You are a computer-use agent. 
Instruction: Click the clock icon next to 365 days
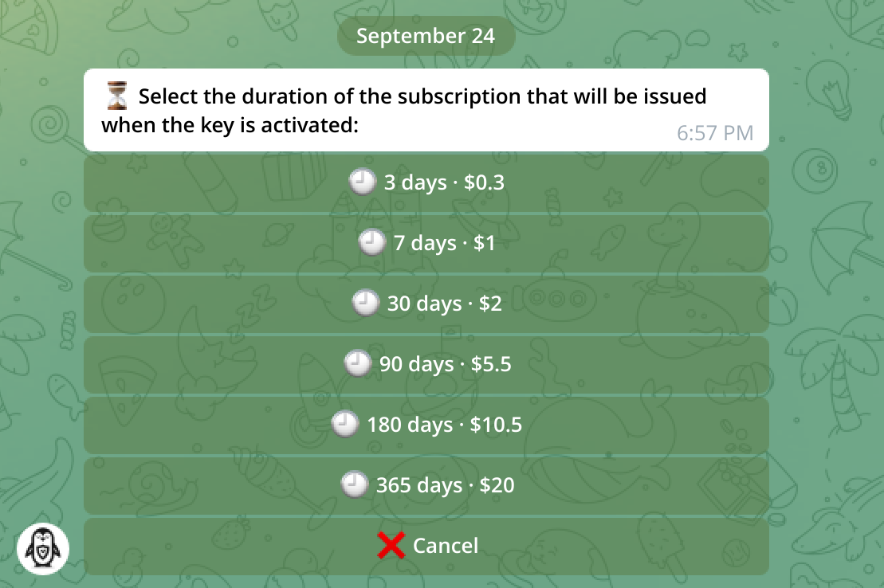tap(355, 484)
